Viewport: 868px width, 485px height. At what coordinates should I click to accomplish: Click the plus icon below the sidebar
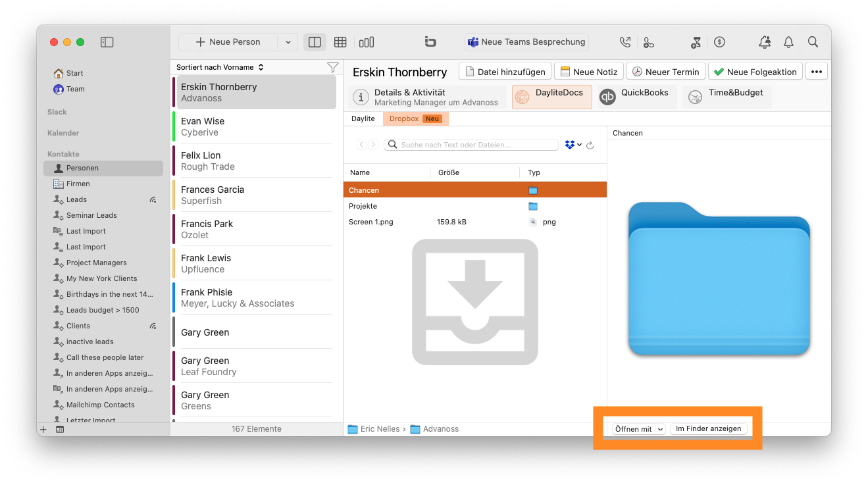(x=43, y=430)
